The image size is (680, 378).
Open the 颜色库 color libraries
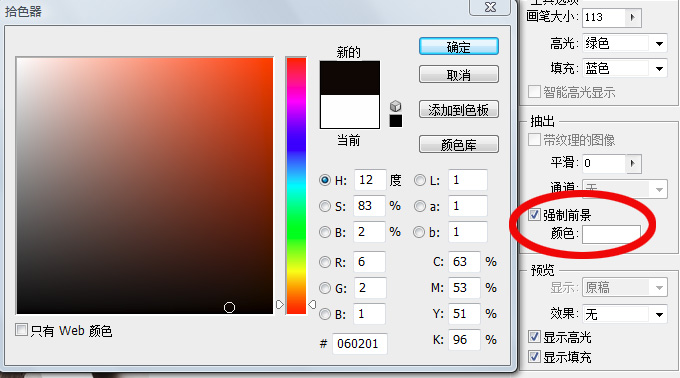pos(459,144)
